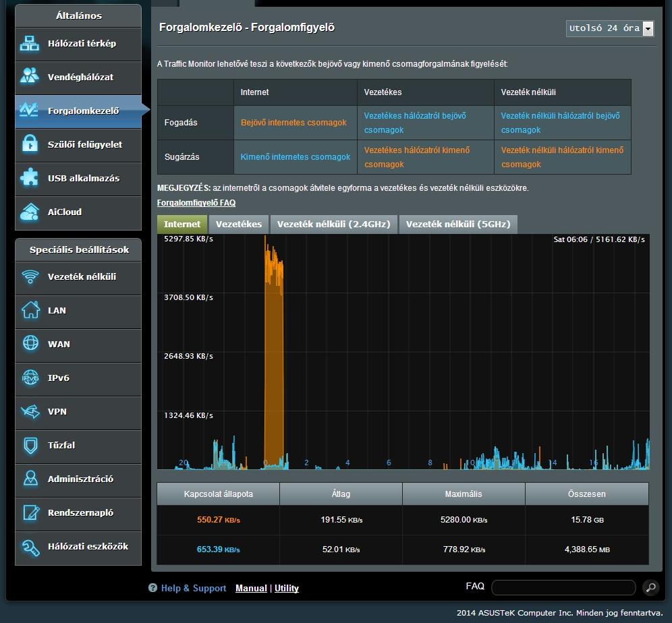This screenshot has width=672, height=623.
Task: Click the IPv6 globe icon
Action: pos(30,377)
